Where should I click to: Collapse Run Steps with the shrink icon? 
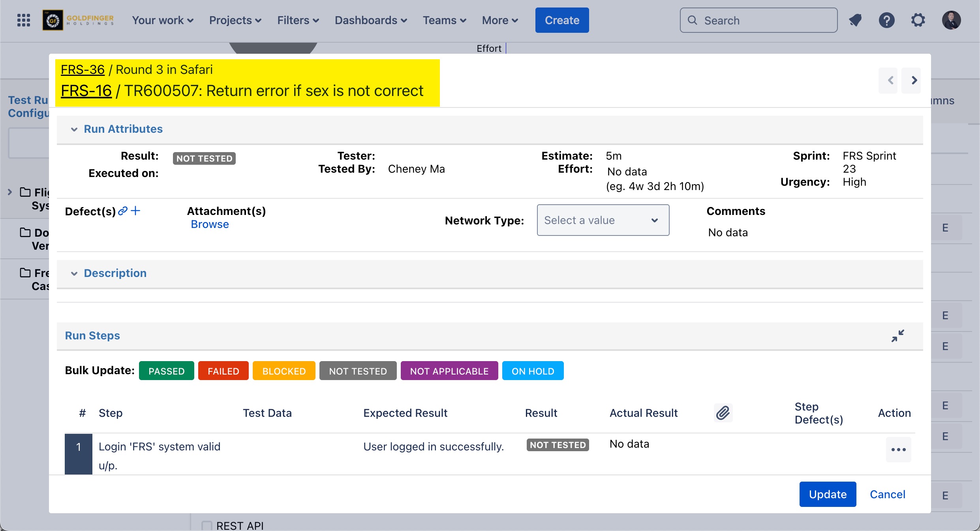coord(897,336)
